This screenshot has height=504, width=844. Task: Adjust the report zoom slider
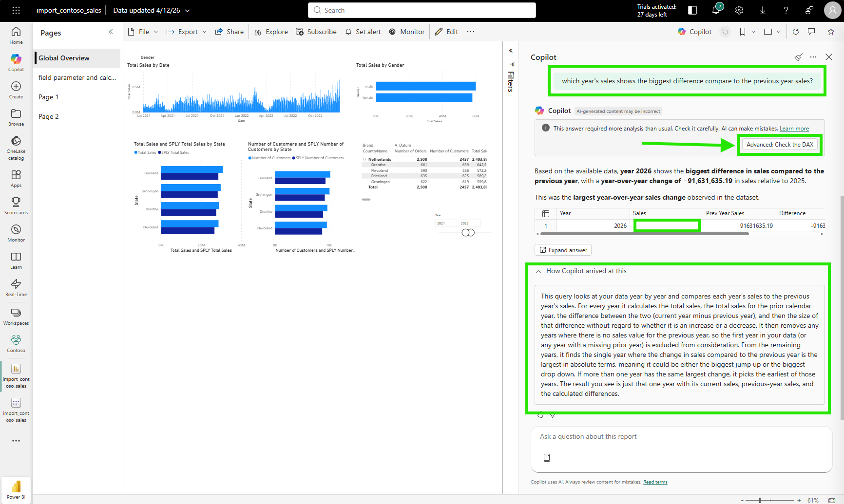[x=760, y=500]
